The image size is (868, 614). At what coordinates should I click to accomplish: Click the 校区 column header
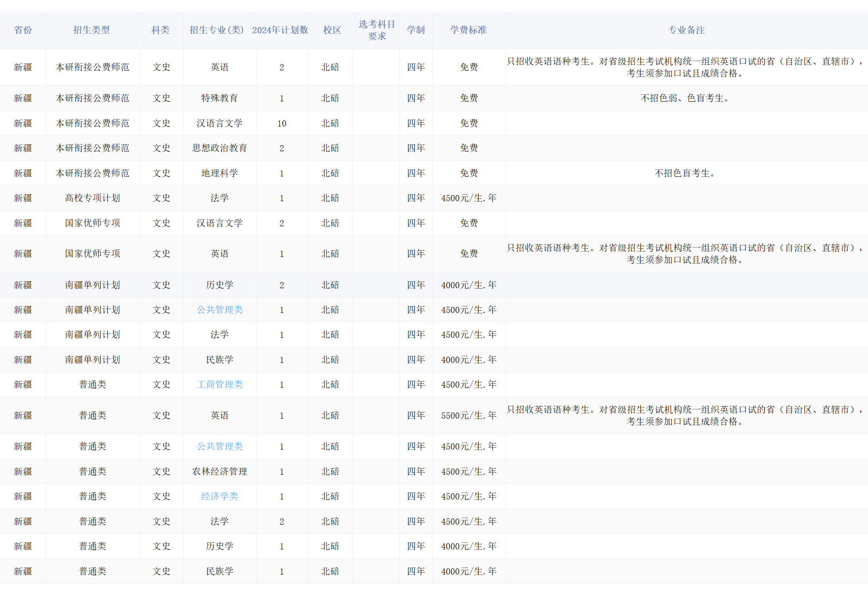click(x=332, y=30)
